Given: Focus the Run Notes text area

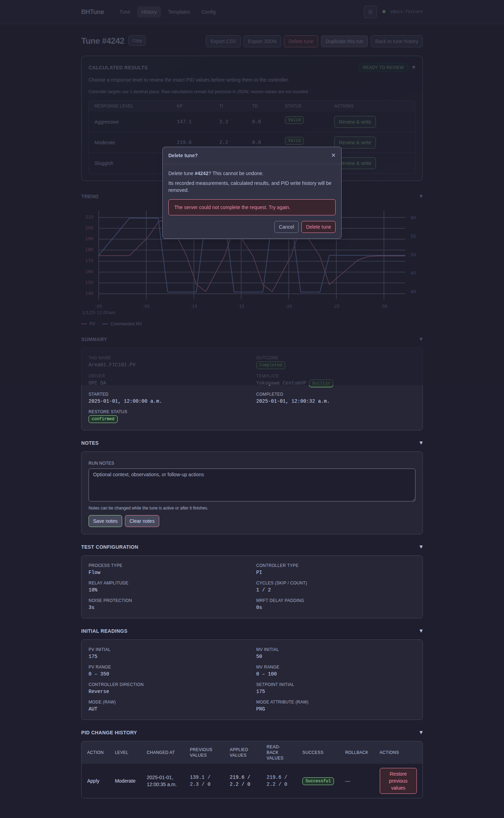Looking at the screenshot, I should pos(252,485).
